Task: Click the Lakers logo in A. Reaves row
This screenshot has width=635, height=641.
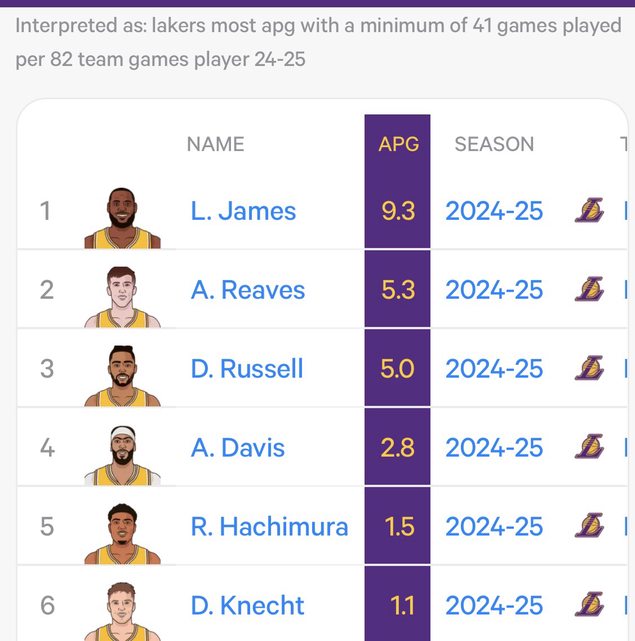Action: [x=589, y=290]
